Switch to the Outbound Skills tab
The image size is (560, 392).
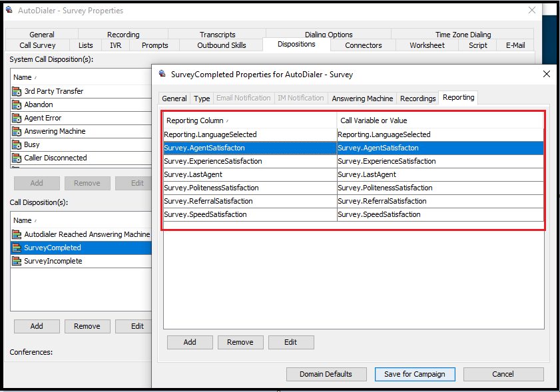click(222, 45)
